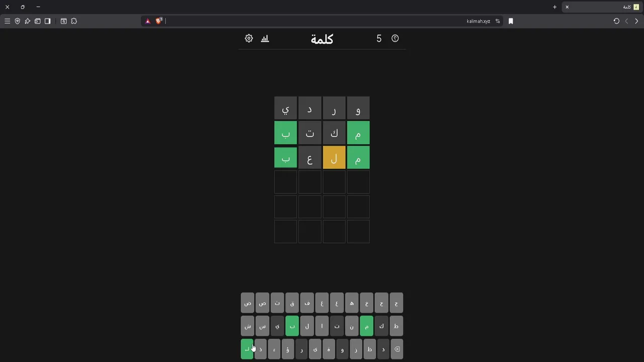
Task: Tap the dark و key
Action: coord(342,349)
